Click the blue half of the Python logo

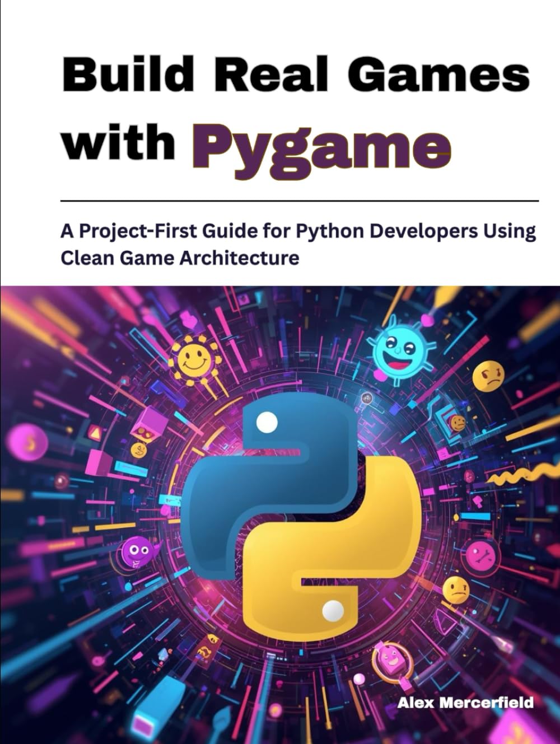point(269,484)
